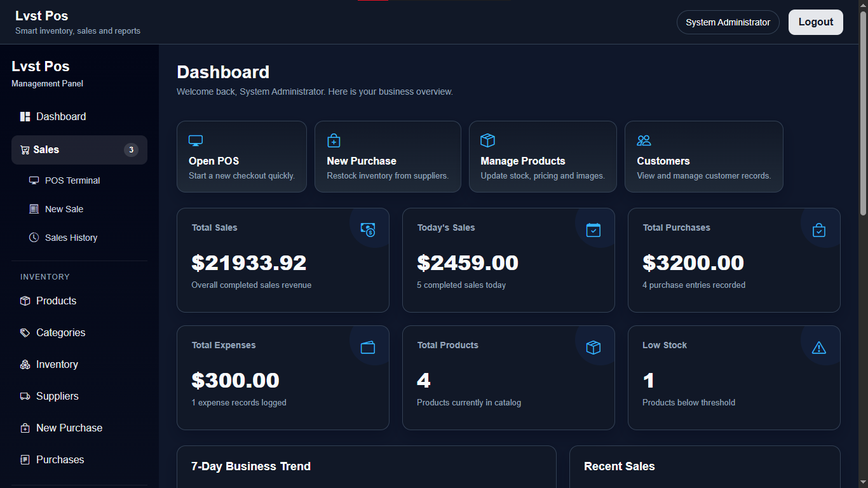868x488 pixels.
Task: Click the $300.00 total expenses value
Action: 235,380
